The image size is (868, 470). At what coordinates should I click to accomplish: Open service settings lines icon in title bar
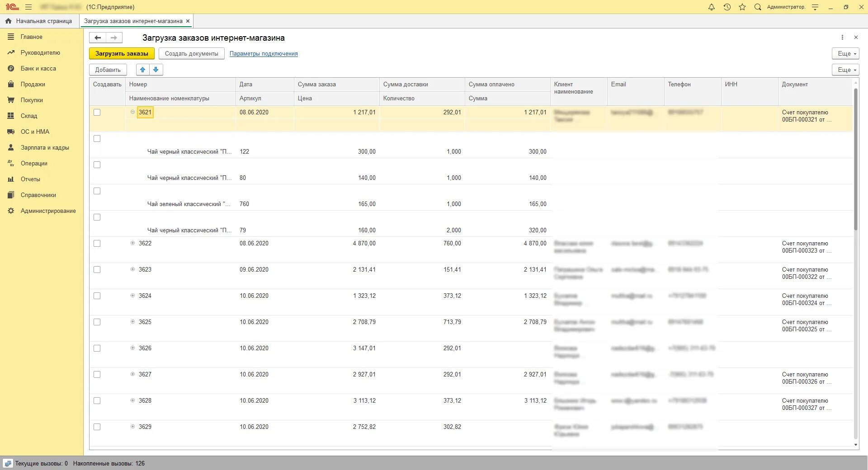pyautogui.click(x=815, y=7)
